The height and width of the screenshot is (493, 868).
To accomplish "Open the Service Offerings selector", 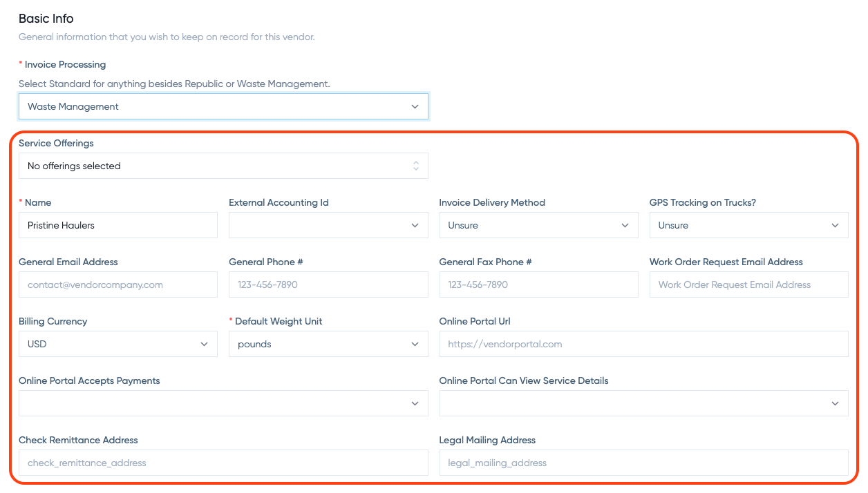I will coord(223,166).
